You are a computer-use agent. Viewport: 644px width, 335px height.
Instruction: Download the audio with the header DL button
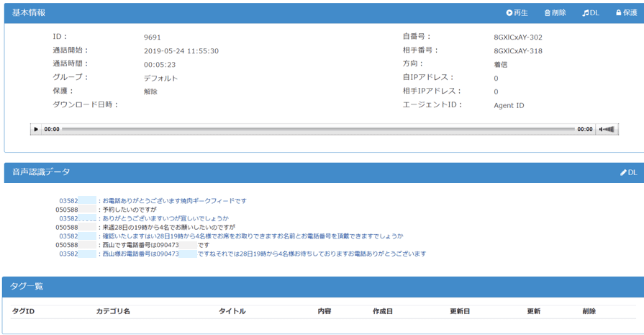click(x=591, y=13)
